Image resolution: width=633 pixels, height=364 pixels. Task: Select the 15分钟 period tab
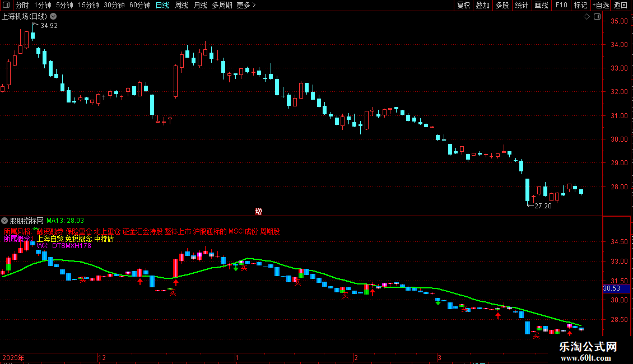pos(88,5)
